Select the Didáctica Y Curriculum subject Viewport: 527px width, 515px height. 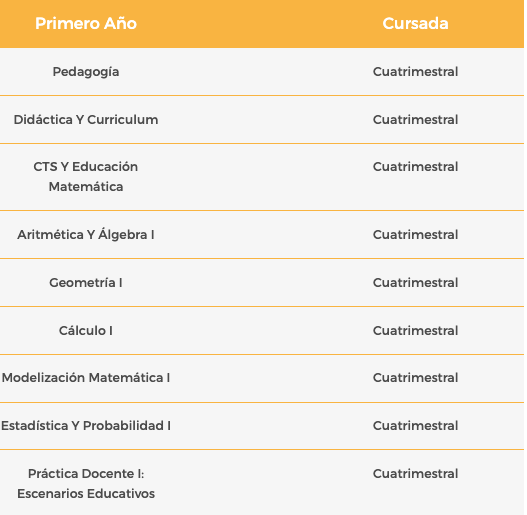(x=86, y=120)
